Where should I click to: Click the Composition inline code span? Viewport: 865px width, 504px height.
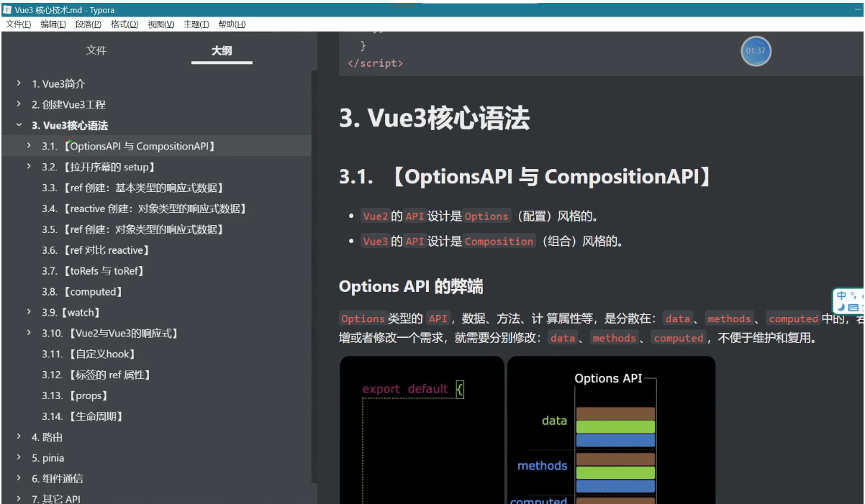pyautogui.click(x=499, y=242)
